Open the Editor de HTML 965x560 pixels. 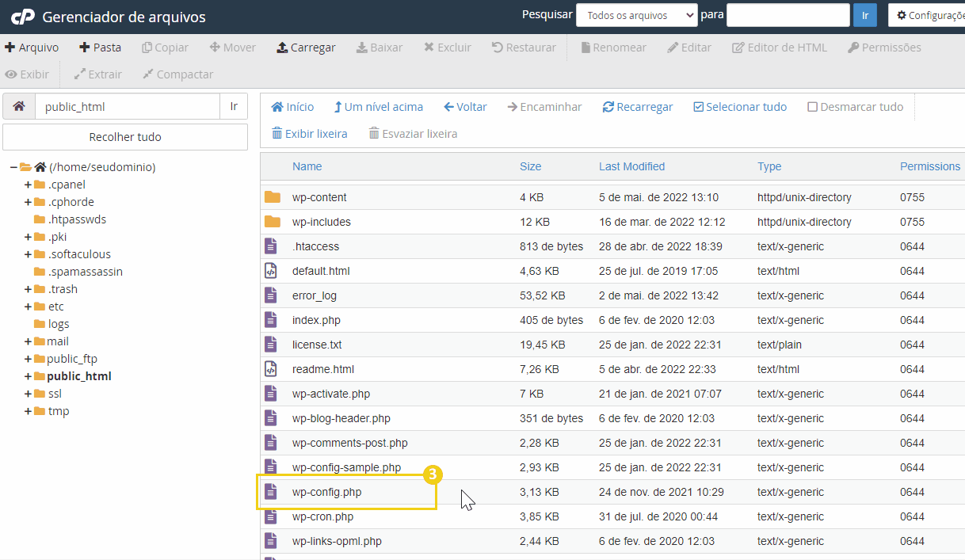(780, 48)
